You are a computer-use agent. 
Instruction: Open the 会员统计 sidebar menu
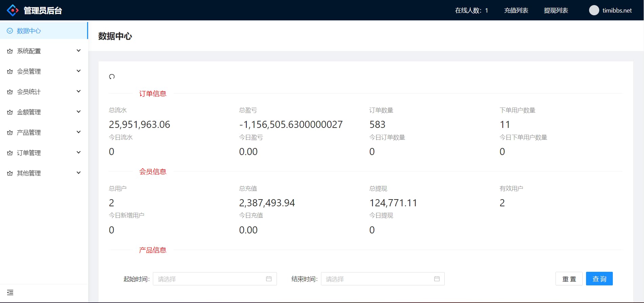coord(29,92)
